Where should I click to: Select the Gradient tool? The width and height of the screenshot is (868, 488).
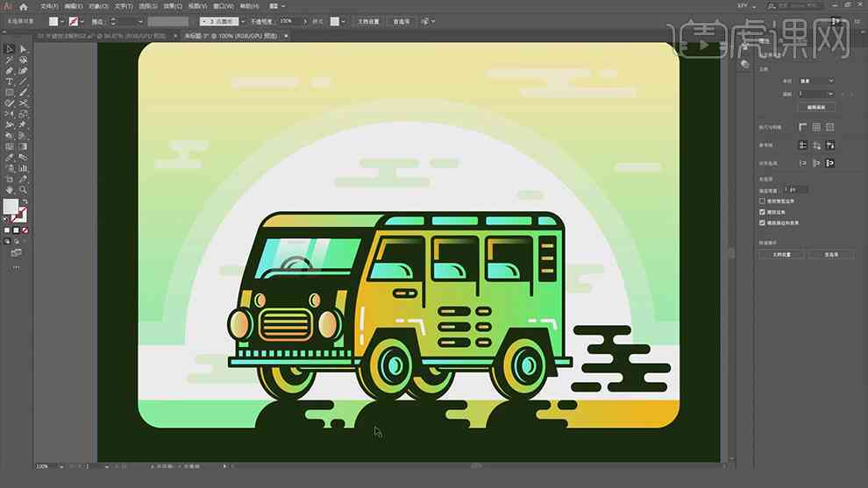(x=24, y=146)
